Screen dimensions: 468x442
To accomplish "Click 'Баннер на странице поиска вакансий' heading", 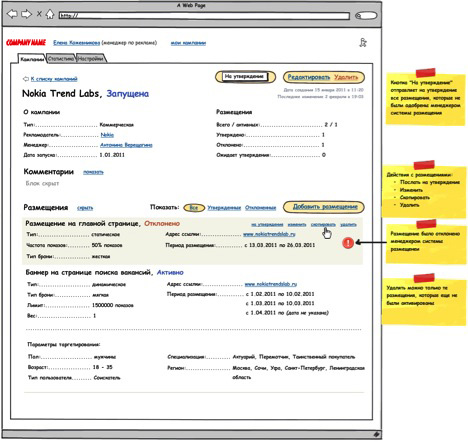I will [89, 272].
